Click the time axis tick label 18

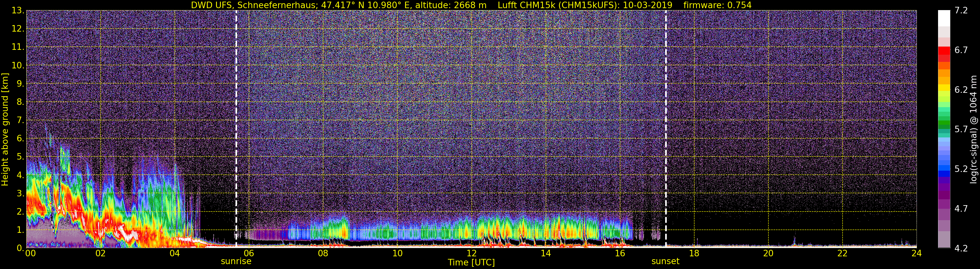click(x=694, y=253)
